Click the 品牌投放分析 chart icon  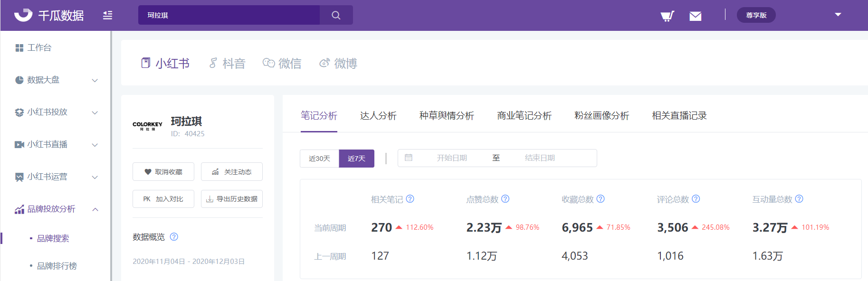pyautogui.click(x=19, y=209)
